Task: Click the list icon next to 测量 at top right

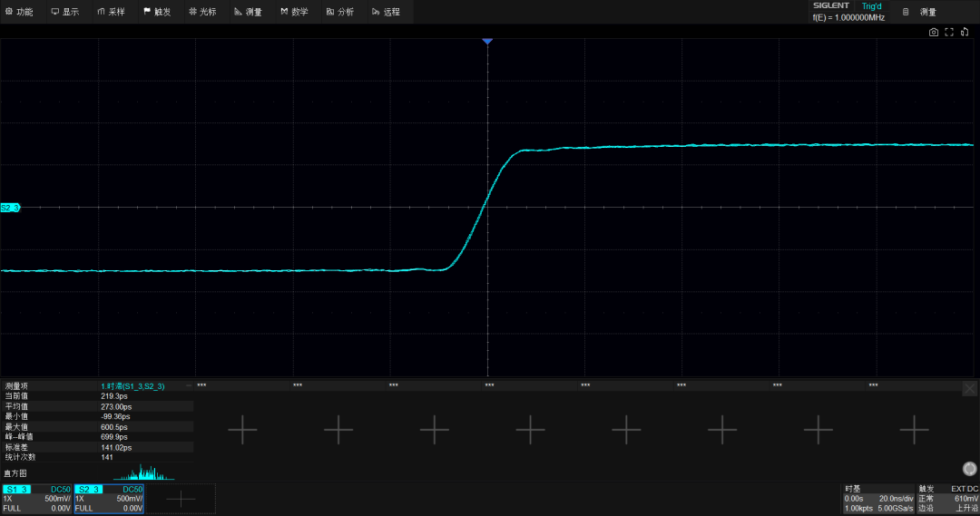Action: [x=905, y=12]
